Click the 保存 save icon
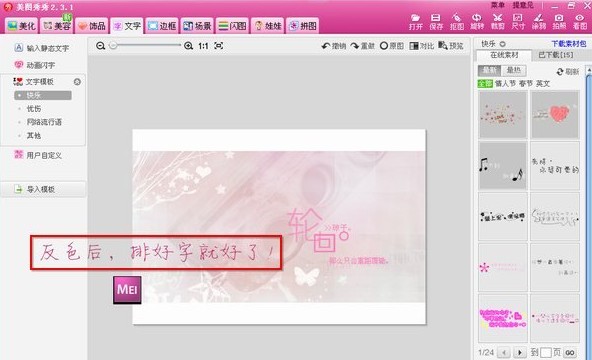 (436, 22)
